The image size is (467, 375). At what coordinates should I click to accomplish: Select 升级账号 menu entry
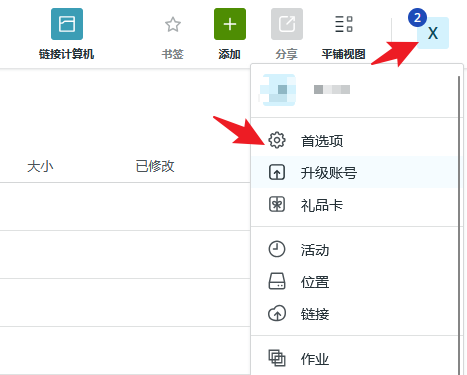355,172
